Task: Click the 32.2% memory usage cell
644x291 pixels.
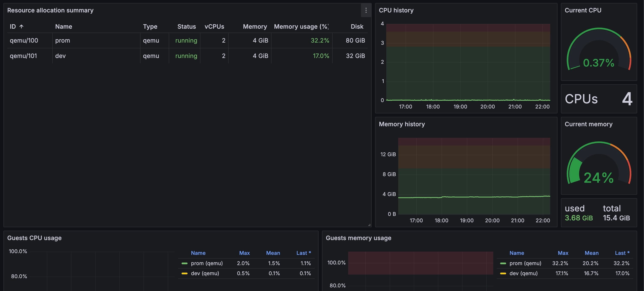Action: [302, 40]
